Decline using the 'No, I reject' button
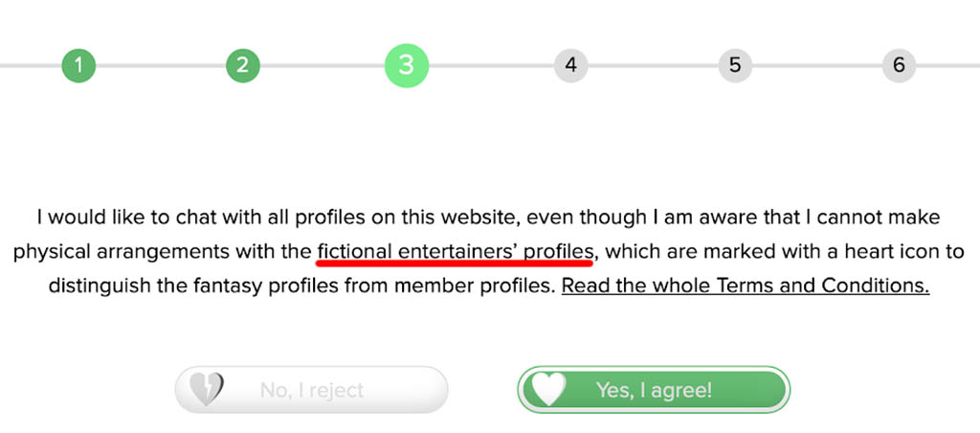This screenshot has height=433, width=980. [x=311, y=389]
